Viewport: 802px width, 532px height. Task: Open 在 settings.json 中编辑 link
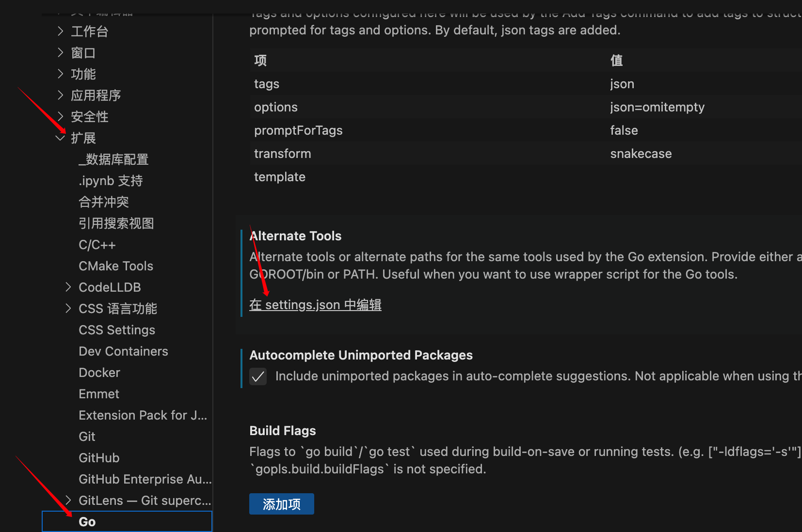(x=315, y=305)
